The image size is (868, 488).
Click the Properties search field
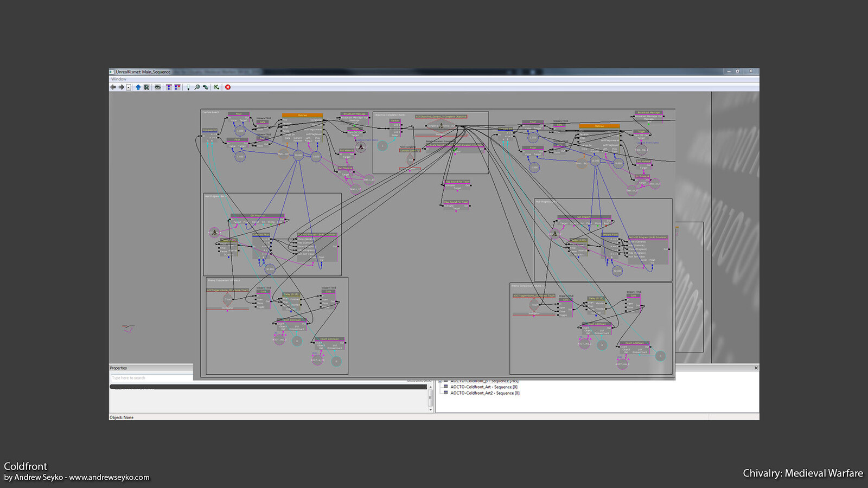[151, 378]
